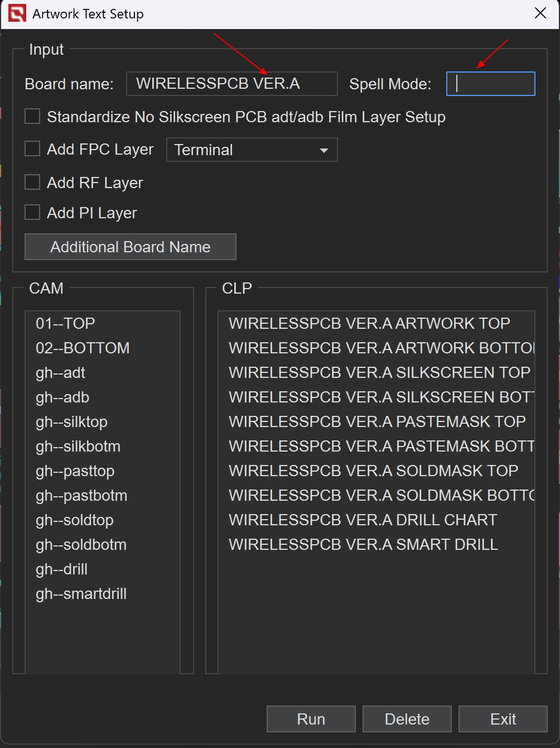Check the Add FPC Layer option
The image size is (560, 748).
(x=32, y=149)
